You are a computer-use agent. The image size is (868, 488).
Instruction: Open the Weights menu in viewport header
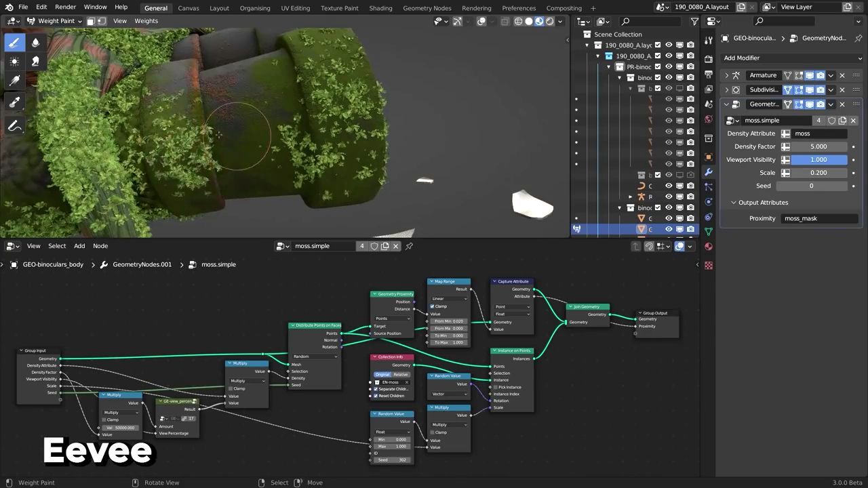coord(146,21)
